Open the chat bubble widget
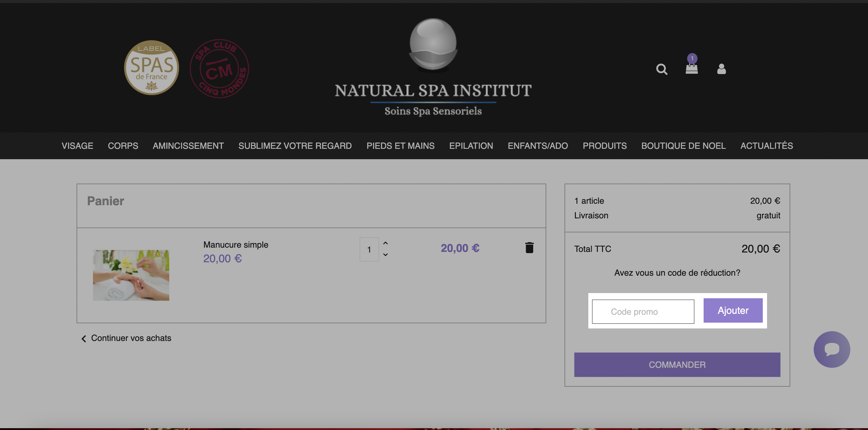Viewport: 868px width, 430px height. click(832, 349)
